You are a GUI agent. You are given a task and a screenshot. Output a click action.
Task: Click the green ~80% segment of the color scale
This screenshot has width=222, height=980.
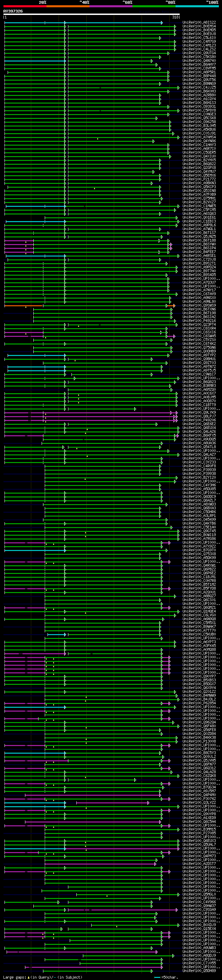154,6
